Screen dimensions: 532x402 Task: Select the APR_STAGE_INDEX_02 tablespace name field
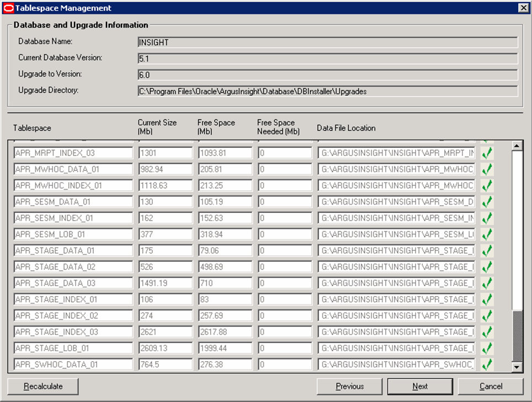[x=73, y=316]
